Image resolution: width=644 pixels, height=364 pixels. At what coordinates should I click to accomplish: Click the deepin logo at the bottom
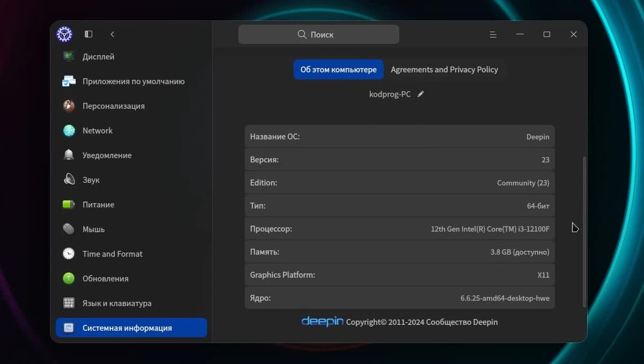pyautogui.click(x=322, y=321)
